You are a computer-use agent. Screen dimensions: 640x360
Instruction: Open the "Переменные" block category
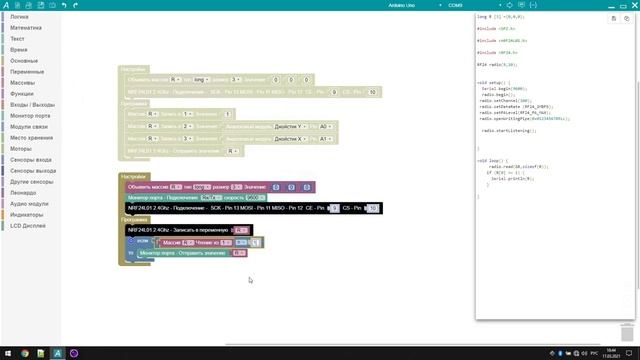pos(27,72)
